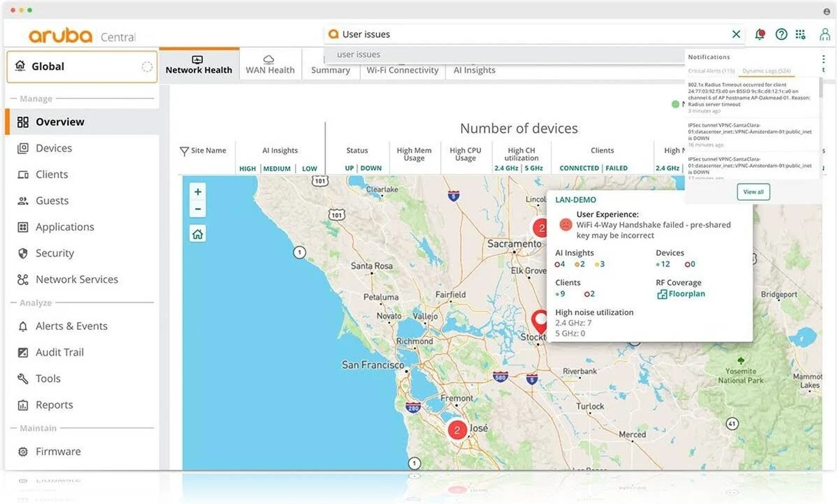
Task: Click the San José cluster marker
Action: pyautogui.click(x=457, y=430)
